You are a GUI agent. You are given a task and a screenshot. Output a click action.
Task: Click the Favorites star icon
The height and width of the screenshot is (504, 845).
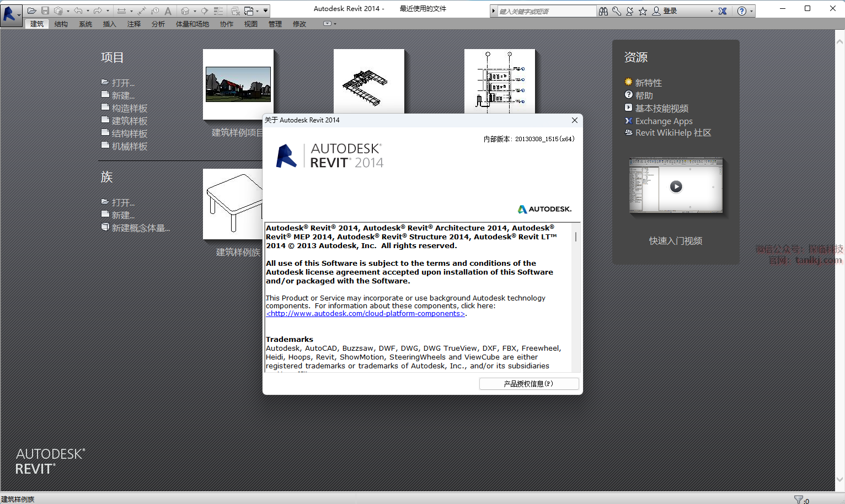643,11
